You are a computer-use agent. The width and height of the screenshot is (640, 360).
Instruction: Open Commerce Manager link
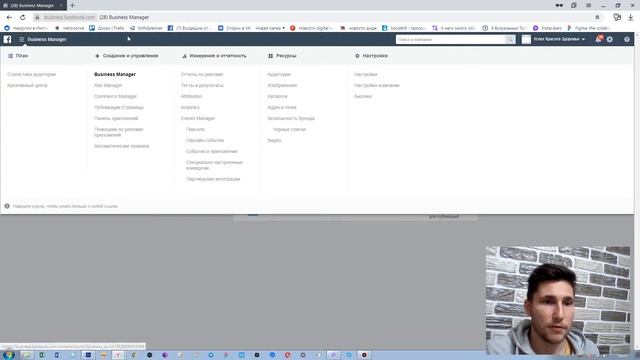click(116, 96)
